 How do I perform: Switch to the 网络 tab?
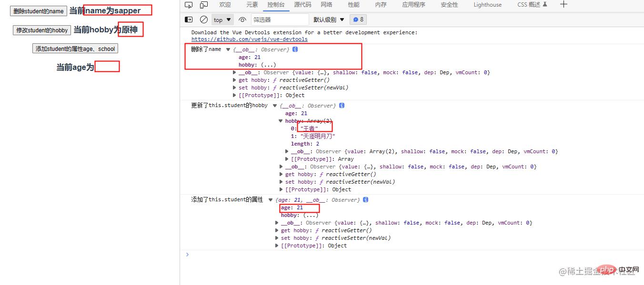(x=326, y=5)
